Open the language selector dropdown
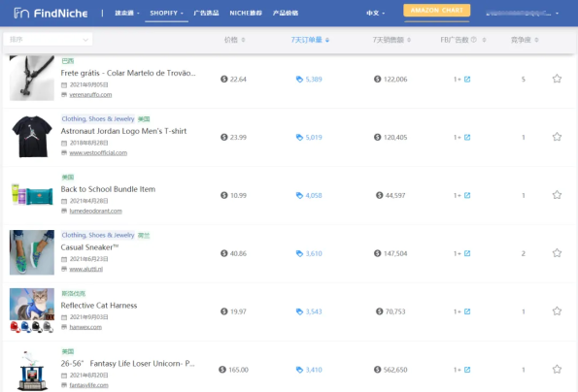 coord(375,14)
